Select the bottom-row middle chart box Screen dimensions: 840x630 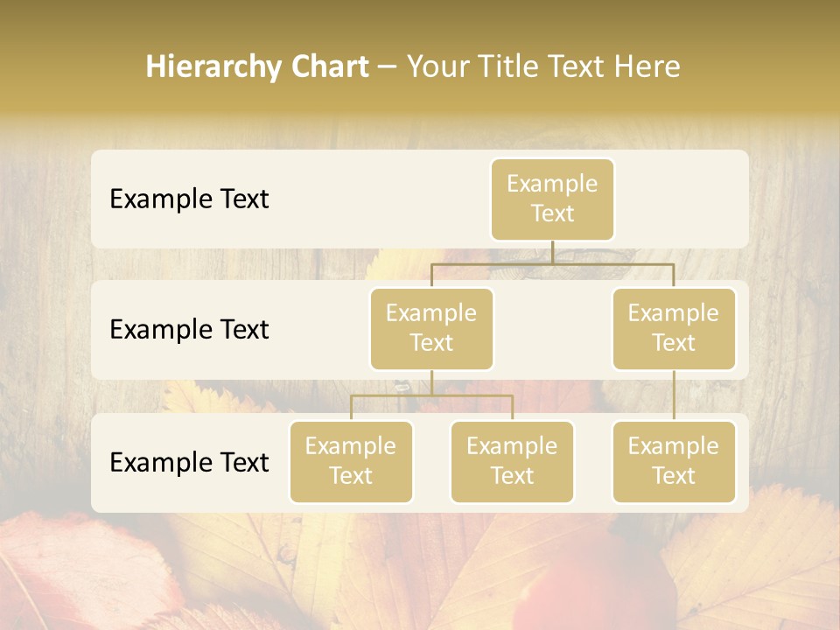(x=512, y=462)
